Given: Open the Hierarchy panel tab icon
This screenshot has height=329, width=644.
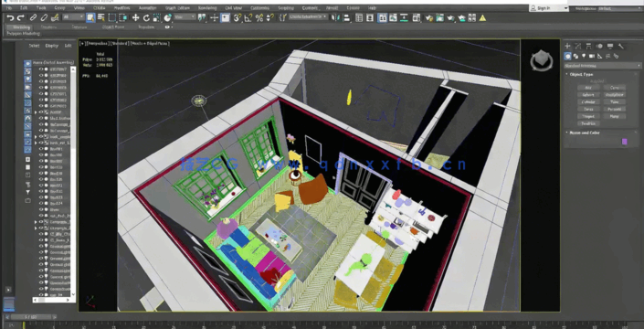Looking at the screenshot, I should [588, 46].
